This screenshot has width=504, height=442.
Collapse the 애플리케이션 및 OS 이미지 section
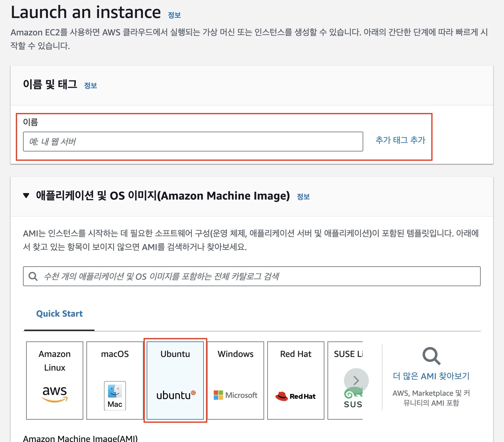coord(26,196)
